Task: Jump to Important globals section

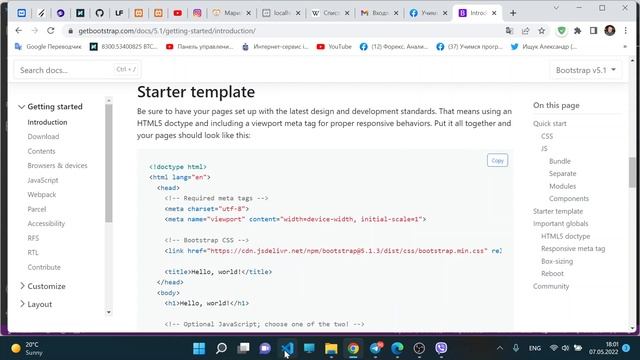Action: click(560, 223)
